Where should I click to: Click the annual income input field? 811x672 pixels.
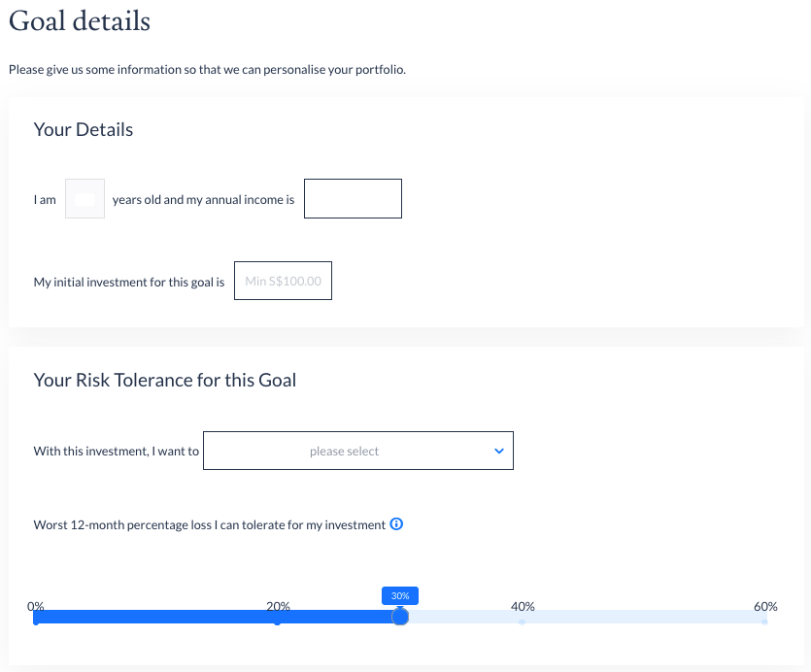pos(353,199)
